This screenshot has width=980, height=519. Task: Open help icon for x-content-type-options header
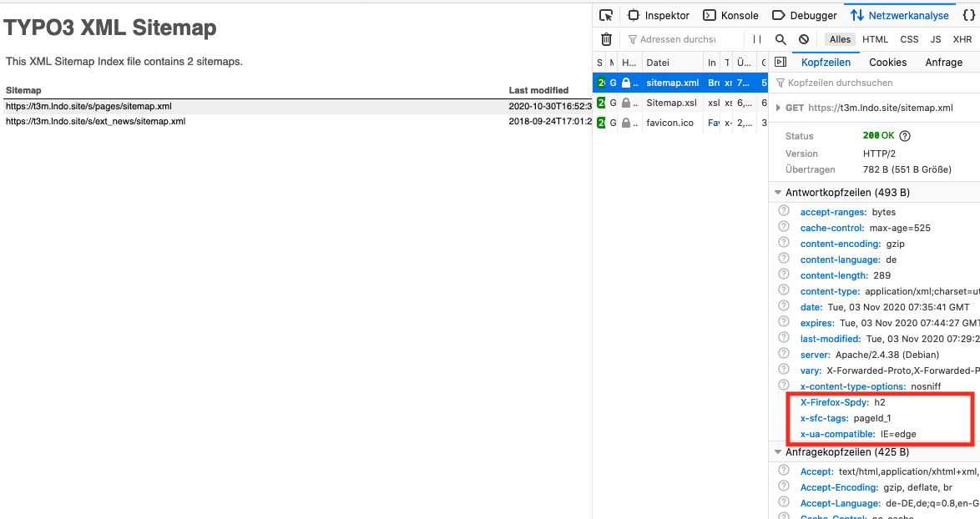tap(784, 385)
